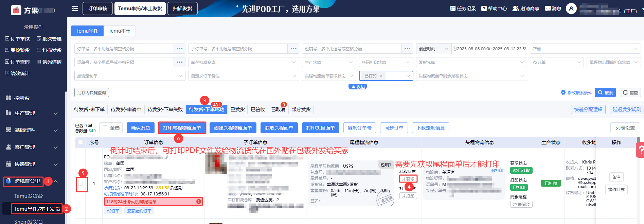
Task: Open 品检验货 shortcut
Action: [x=17, y=50]
